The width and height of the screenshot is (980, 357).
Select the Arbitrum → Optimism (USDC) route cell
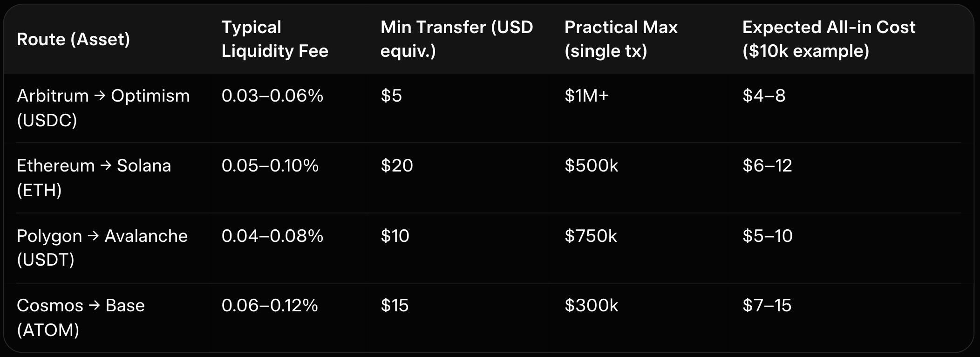[x=103, y=108]
